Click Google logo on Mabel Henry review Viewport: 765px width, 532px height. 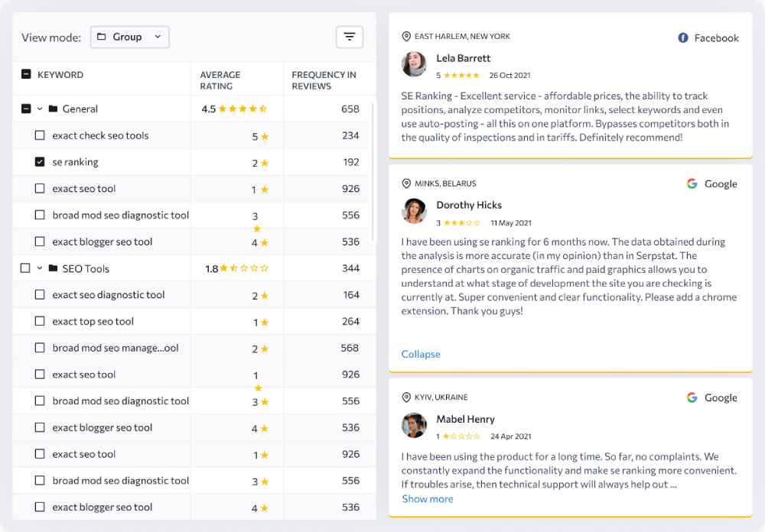point(692,397)
